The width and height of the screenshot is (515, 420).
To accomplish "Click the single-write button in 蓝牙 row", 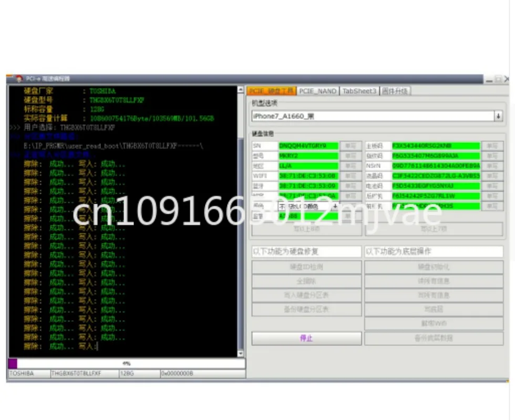I will click(351, 186).
